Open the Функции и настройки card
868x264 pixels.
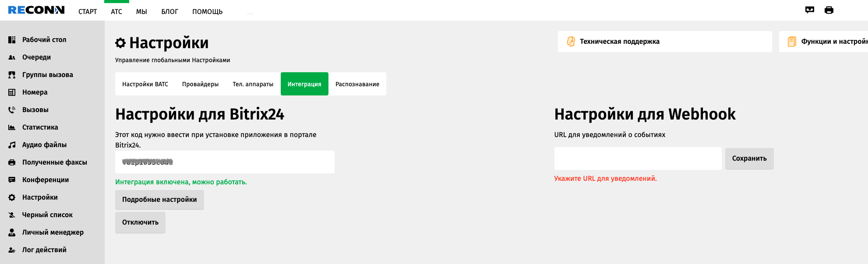point(823,42)
